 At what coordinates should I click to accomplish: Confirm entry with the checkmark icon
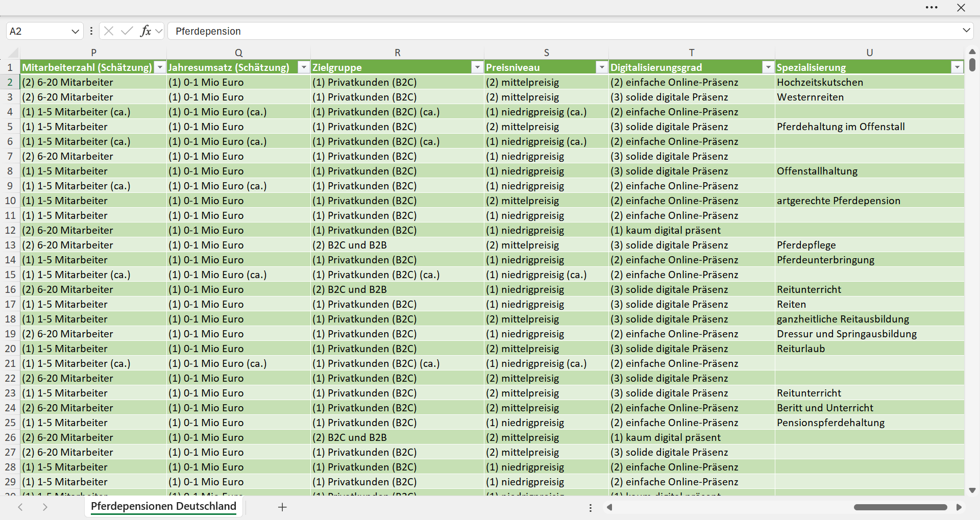tap(127, 31)
